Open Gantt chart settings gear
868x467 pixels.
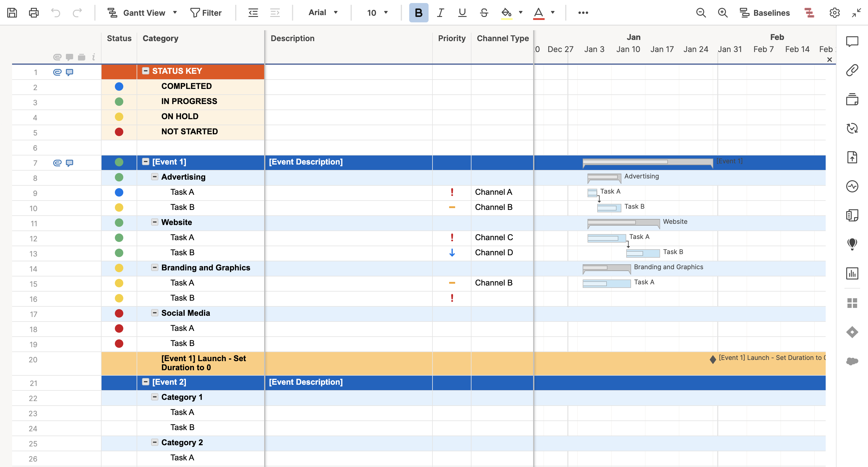pyautogui.click(x=834, y=13)
